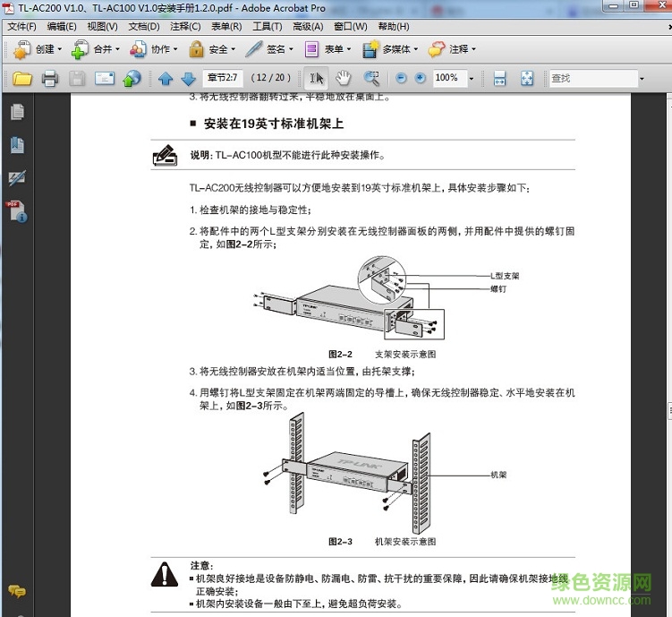Open the zoom level dropdown arrow
Image resolution: width=672 pixels, height=617 pixels.
click(x=472, y=79)
